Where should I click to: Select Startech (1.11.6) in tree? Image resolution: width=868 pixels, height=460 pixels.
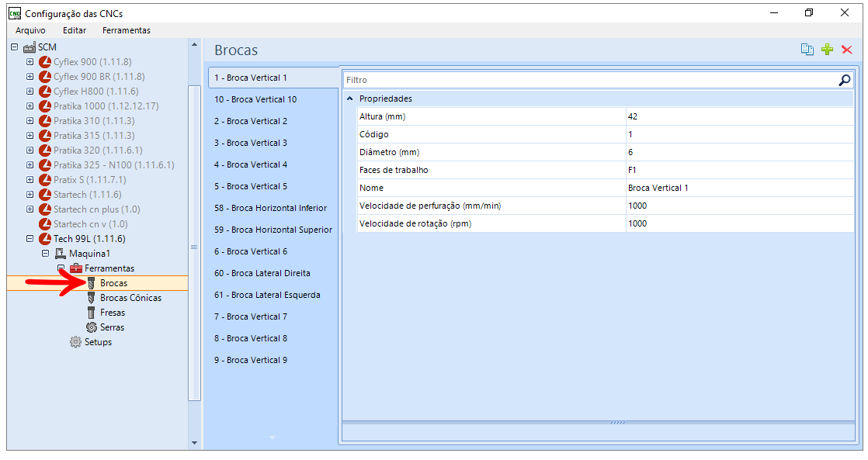[88, 195]
